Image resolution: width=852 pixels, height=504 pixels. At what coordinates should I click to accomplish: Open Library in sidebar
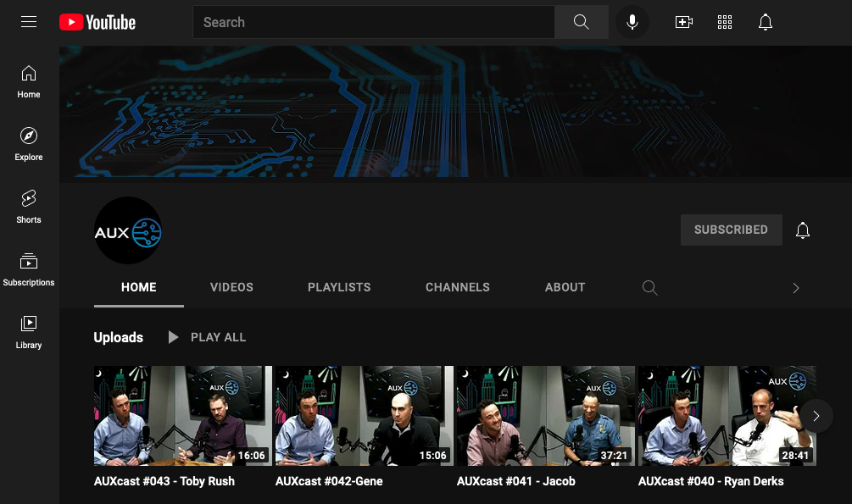tap(29, 332)
